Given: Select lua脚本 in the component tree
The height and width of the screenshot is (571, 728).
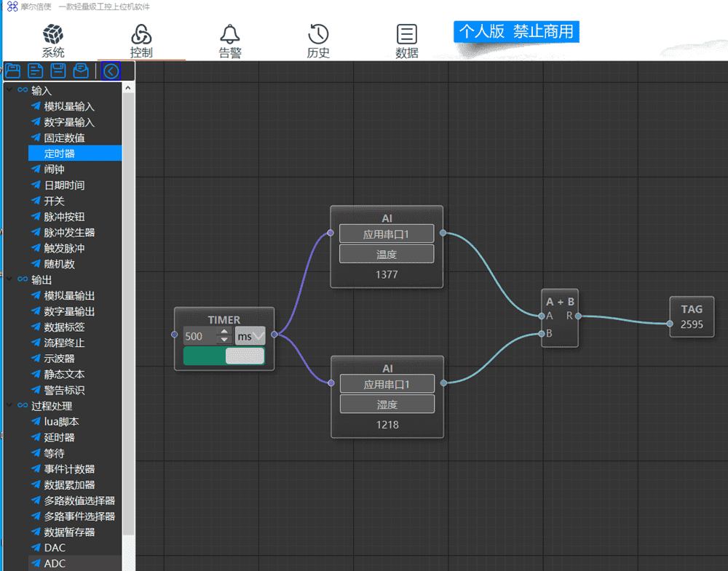Looking at the screenshot, I should pos(61,422).
